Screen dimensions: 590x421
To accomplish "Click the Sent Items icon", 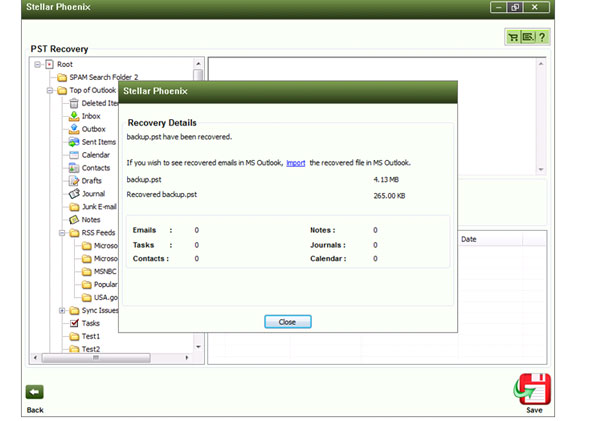I will coord(74,142).
